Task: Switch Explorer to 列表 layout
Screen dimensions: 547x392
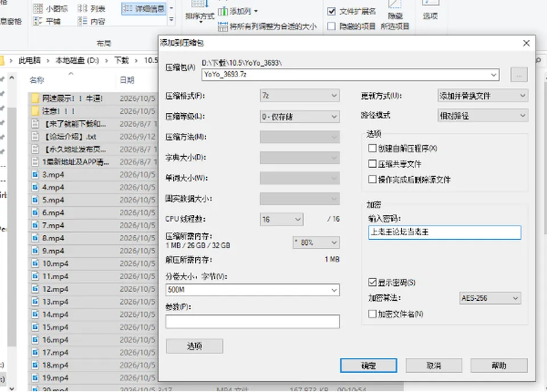Action: 91,9
